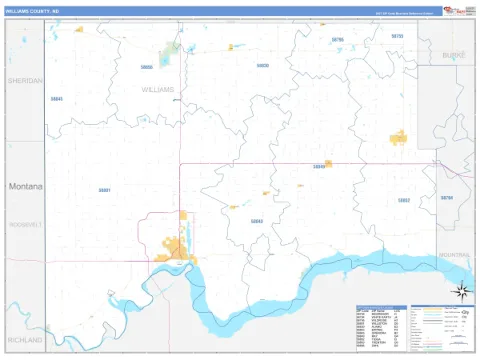Click the yellow city area near ZIP 58849
This screenshot has height=360, width=480.
click(x=329, y=164)
